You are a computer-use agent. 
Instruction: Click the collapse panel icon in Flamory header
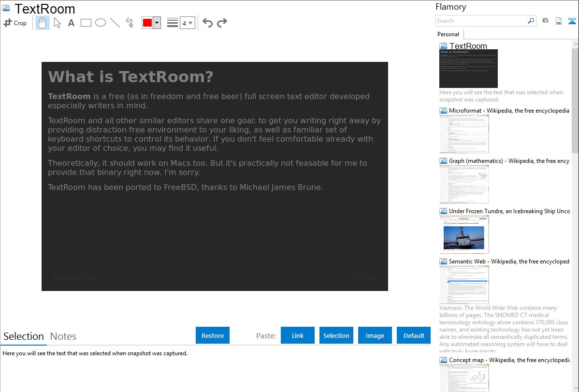(572, 21)
